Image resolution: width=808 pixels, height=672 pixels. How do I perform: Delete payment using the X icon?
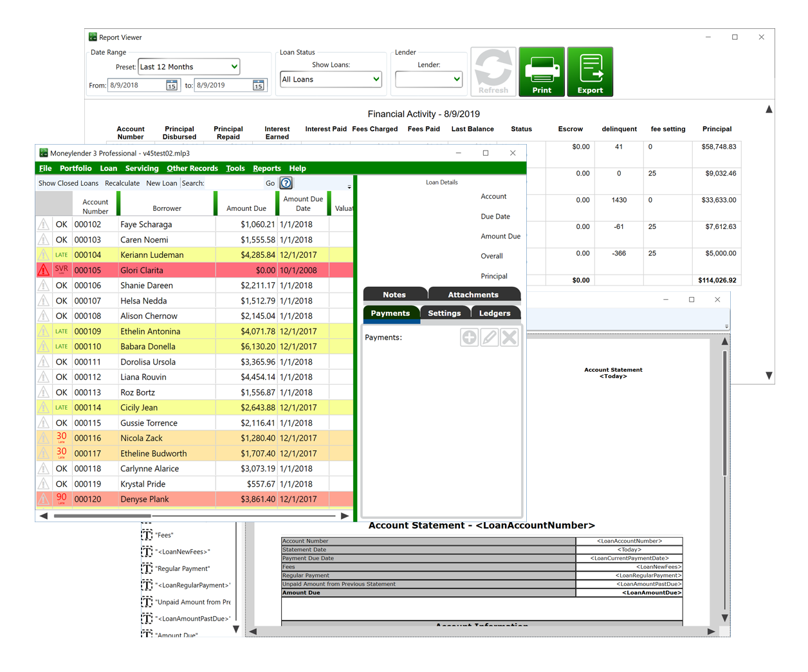510,338
